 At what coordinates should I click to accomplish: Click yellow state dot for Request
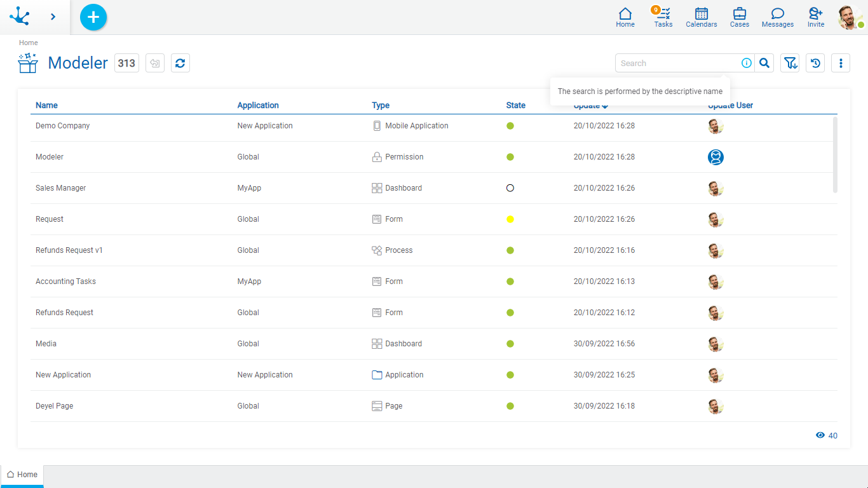pyautogui.click(x=510, y=219)
